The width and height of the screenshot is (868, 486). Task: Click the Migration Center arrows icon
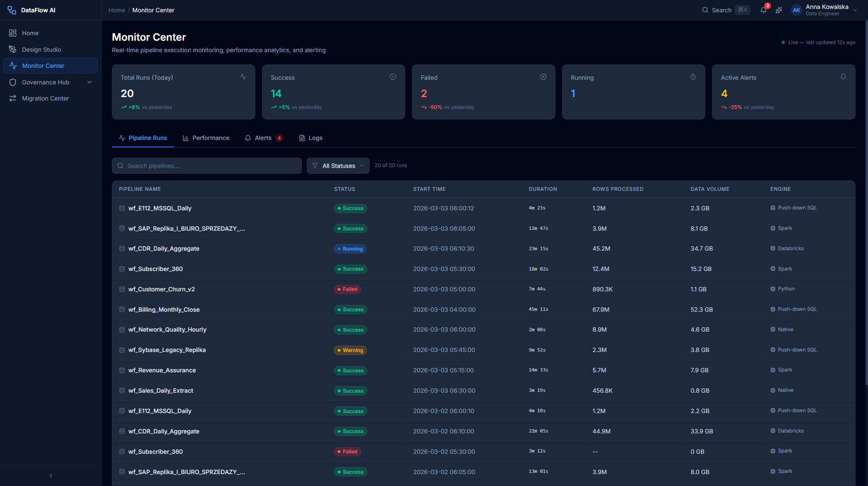point(13,98)
